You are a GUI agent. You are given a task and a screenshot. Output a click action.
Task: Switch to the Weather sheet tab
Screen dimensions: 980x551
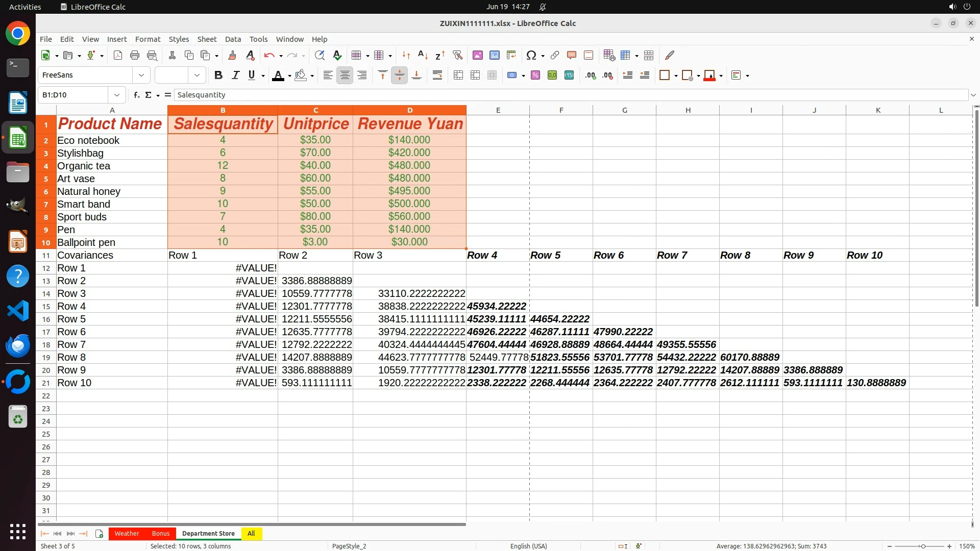127,534
